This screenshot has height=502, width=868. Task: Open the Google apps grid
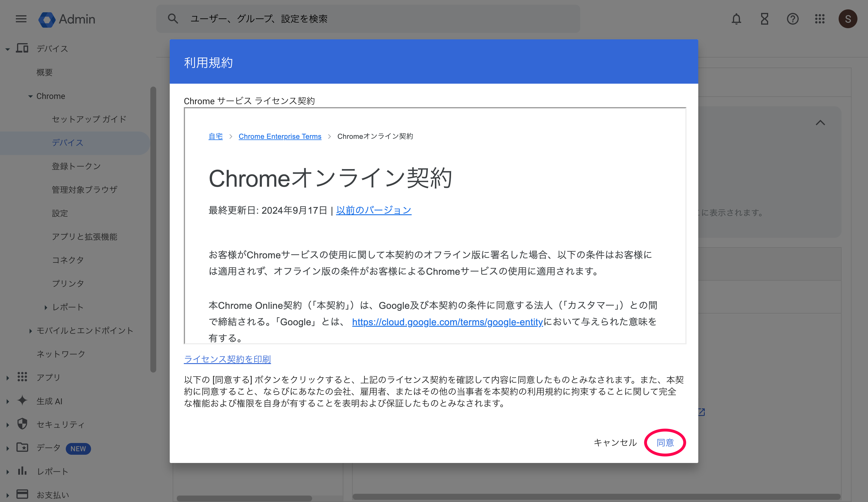pyautogui.click(x=820, y=19)
